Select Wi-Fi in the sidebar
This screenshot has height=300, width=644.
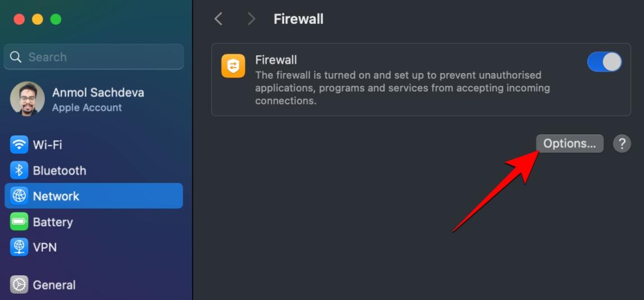[48, 145]
